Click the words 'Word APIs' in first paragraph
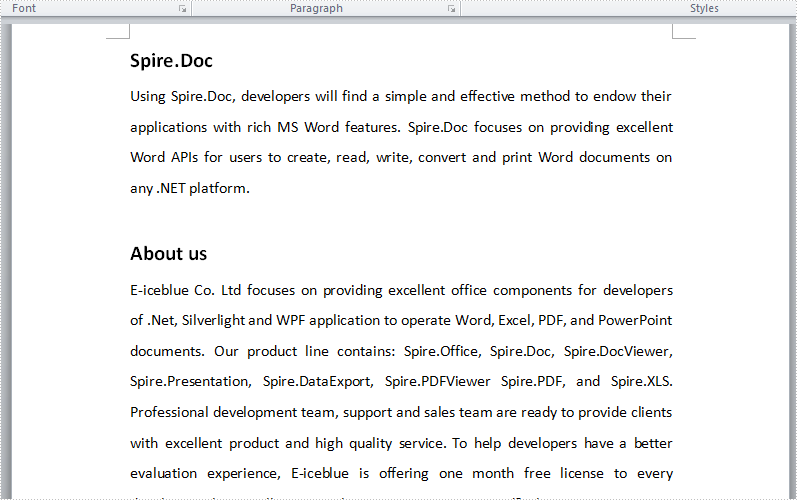The height and width of the screenshot is (500, 797). tap(164, 158)
